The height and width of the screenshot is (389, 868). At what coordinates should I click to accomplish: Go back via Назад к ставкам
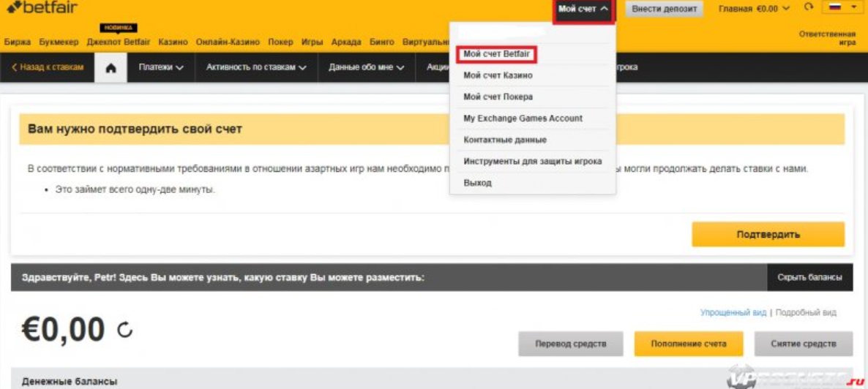48,67
